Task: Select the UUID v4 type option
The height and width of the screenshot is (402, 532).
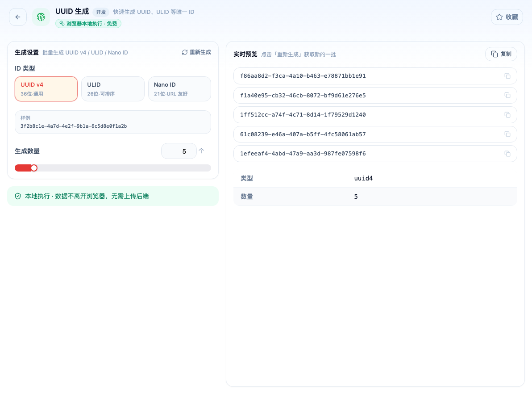Action: coord(46,89)
